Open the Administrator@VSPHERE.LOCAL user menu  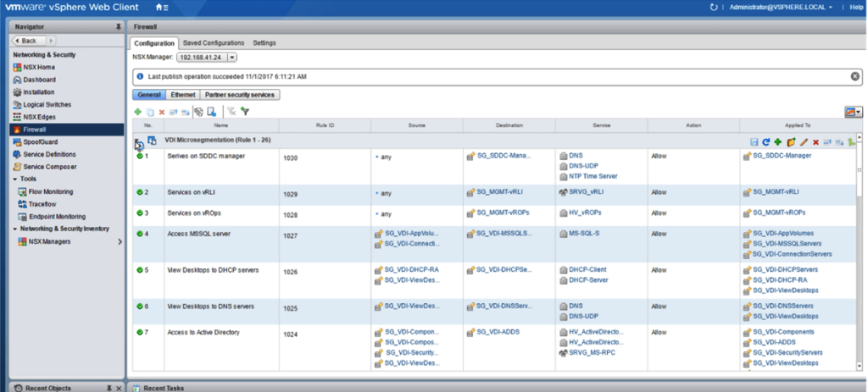[781, 7]
